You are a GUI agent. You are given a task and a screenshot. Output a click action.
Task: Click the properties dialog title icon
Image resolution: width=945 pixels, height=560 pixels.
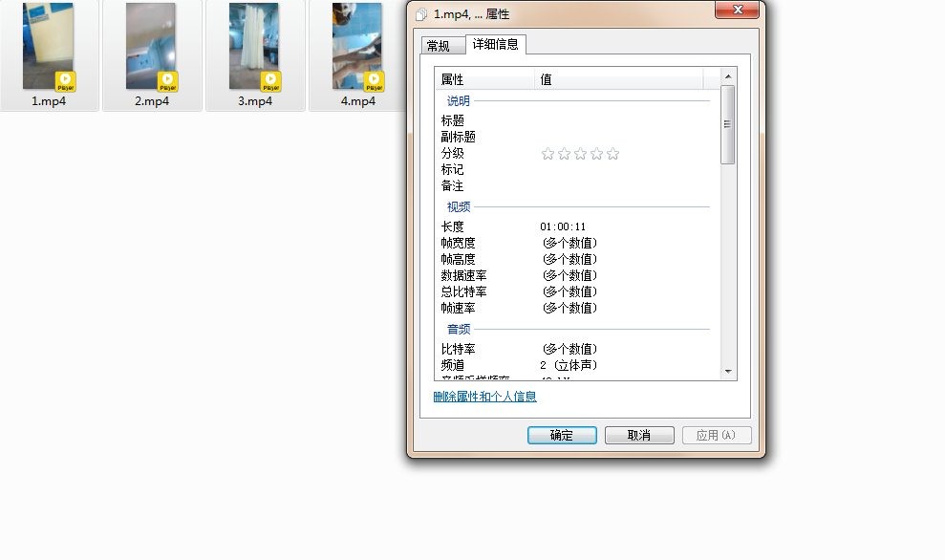(421, 14)
